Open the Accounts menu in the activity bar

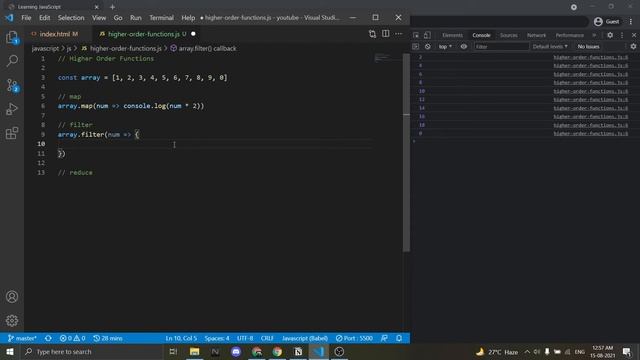[x=12, y=297]
